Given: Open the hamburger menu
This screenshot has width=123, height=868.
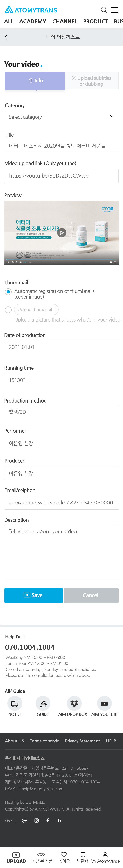Looking at the screenshot, I should pyautogui.click(x=115, y=10).
